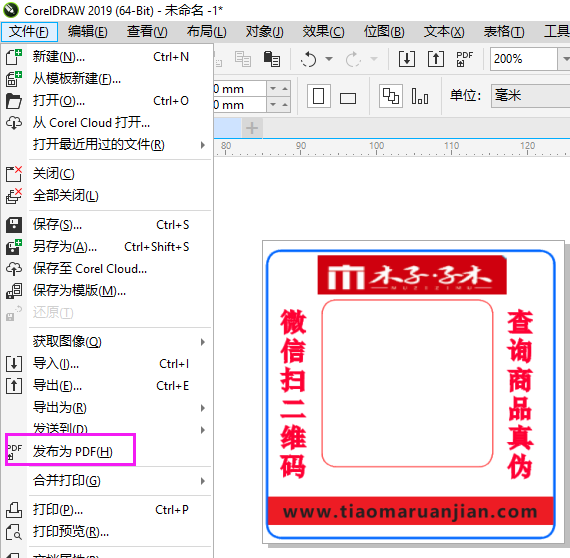Click the Paste clipboard icon in the toolbar
Viewport: 570px width, 558px height.
click(x=272, y=59)
